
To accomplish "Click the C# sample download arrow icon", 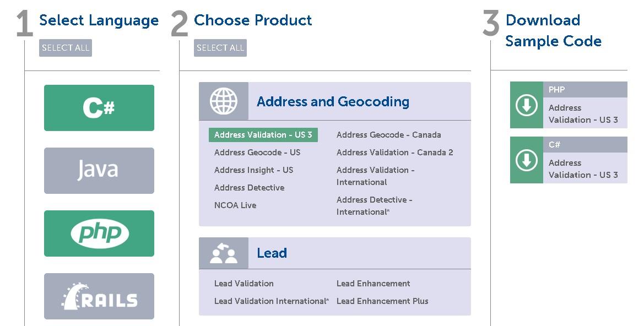I will [527, 160].
